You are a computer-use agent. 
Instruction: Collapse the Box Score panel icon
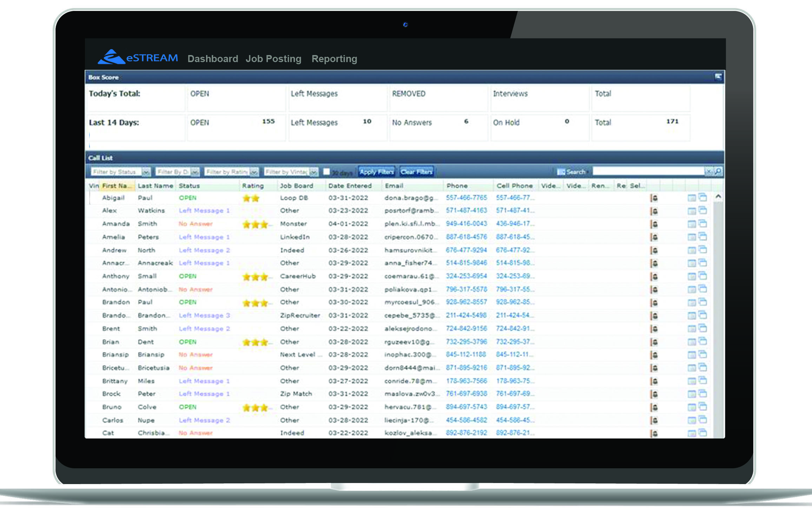click(x=718, y=77)
